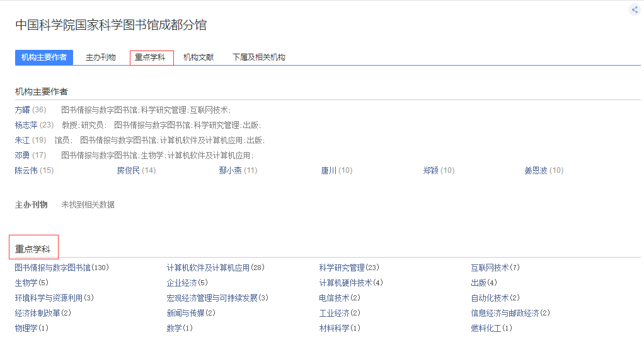Click author 鄢小燕 link
The image size is (644, 342).
click(230, 170)
